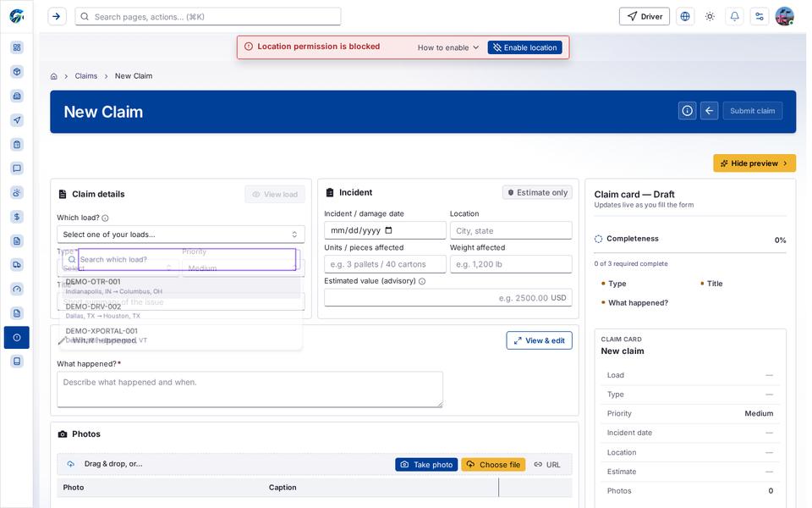Open the cube package icon in sidebar
Image resolution: width=812 pixels, height=508 pixels.
click(x=17, y=71)
